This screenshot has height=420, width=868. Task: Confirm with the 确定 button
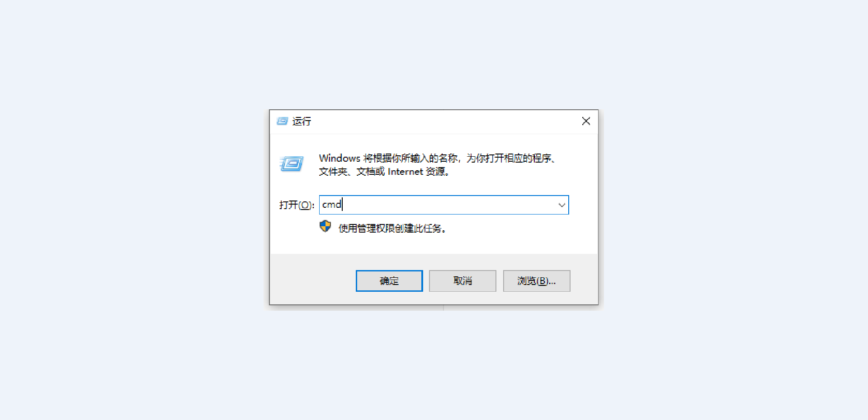pos(389,281)
